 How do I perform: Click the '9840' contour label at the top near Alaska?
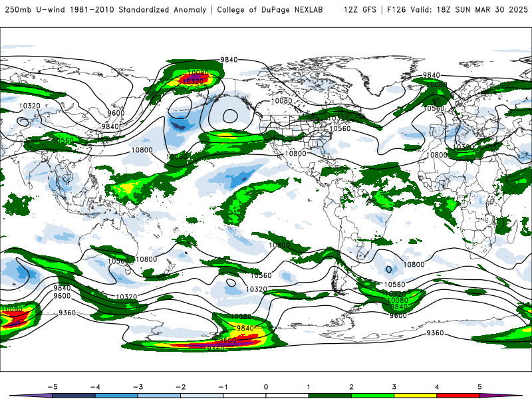[x=229, y=60]
